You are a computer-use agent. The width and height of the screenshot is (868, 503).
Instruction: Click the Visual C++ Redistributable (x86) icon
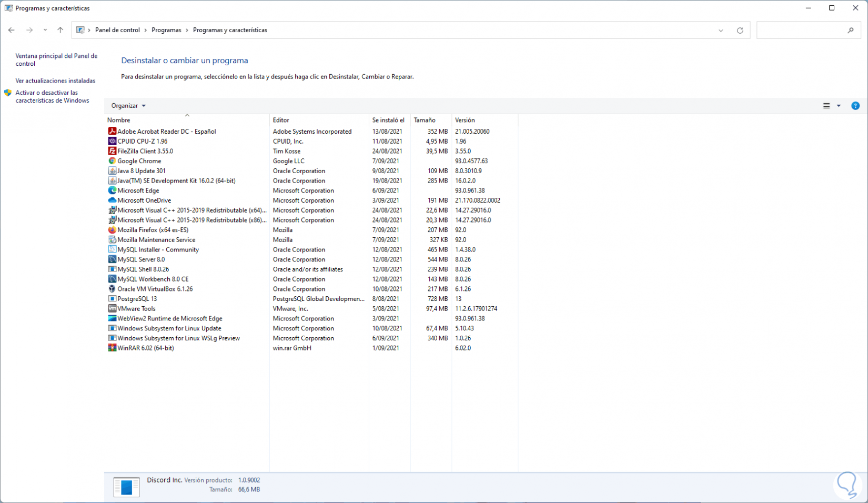pos(112,220)
